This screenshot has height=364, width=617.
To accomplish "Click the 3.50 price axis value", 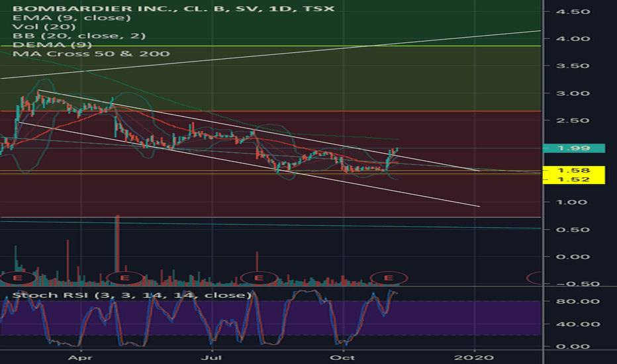I will 573,66.
